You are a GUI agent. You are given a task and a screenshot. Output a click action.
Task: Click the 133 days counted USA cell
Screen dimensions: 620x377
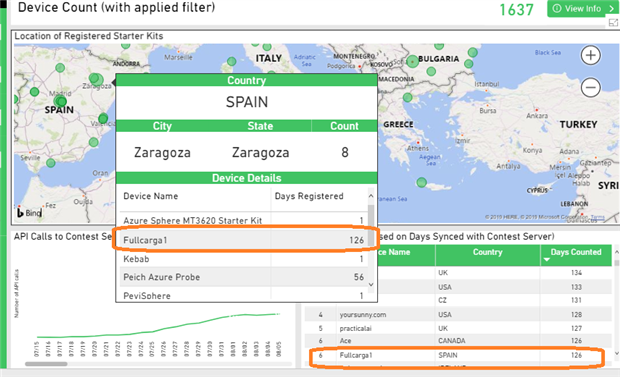[x=576, y=287]
